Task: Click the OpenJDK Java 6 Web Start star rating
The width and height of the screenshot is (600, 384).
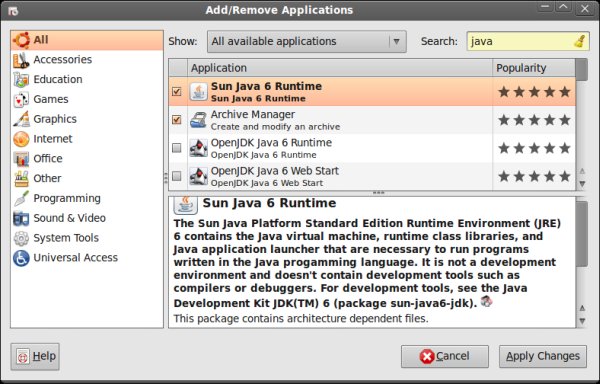Action: point(534,176)
